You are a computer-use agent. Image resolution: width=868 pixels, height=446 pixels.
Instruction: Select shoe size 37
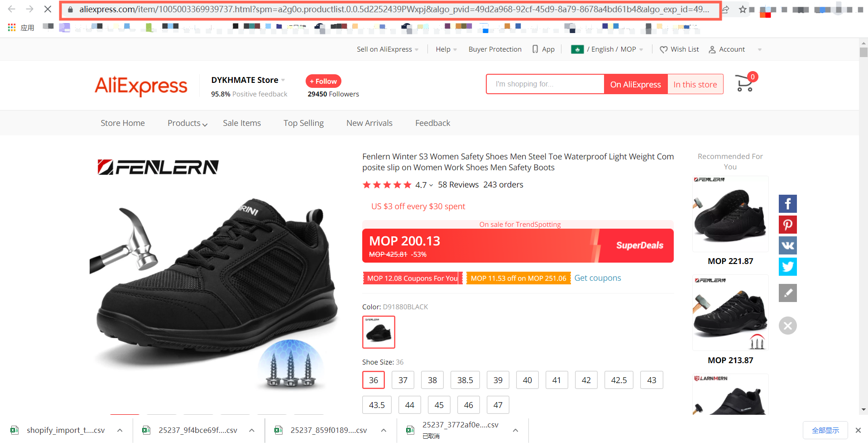point(403,380)
